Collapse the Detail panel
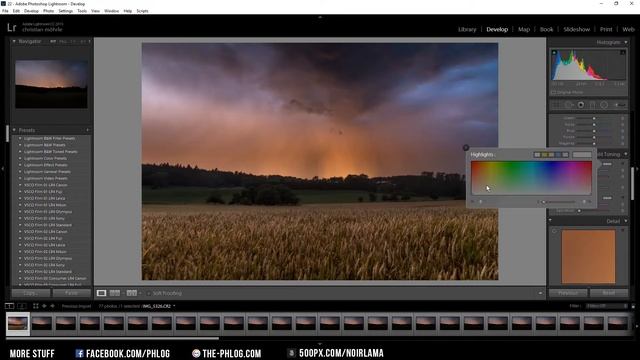The height and width of the screenshot is (360, 640). (626, 221)
